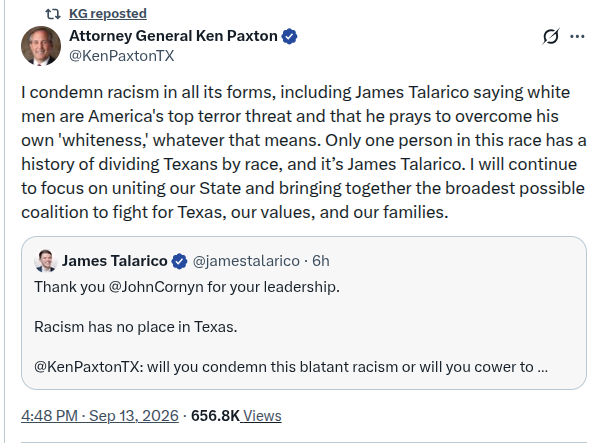Click the 656.8K Views link
600x443 pixels.
(236, 416)
